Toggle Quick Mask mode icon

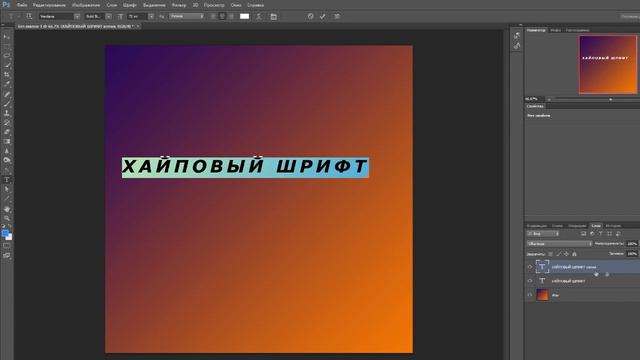click(x=7, y=246)
